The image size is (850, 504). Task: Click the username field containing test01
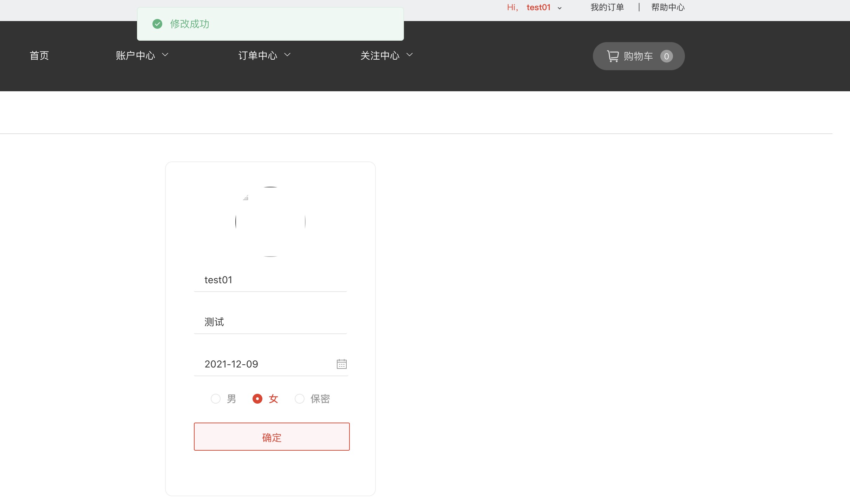(x=270, y=280)
